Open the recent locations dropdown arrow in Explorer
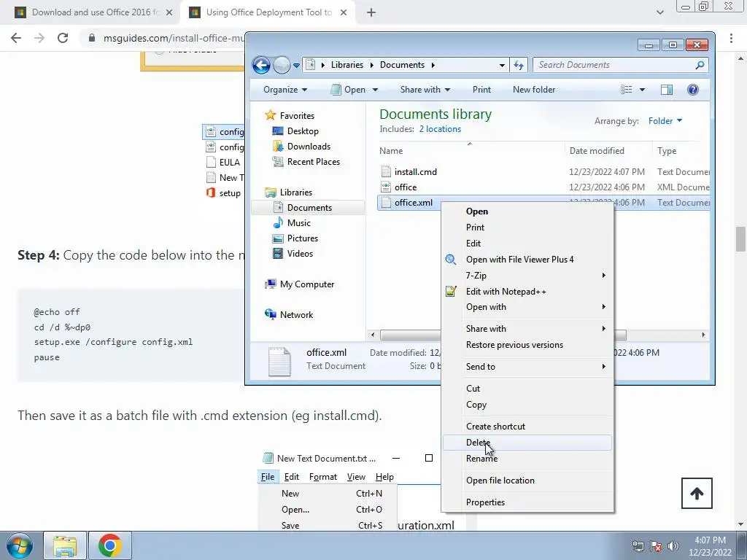The image size is (747, 560). point(296,65)
